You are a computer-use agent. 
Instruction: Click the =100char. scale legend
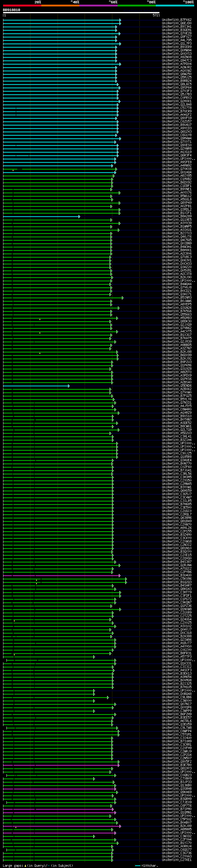point(146,865)
